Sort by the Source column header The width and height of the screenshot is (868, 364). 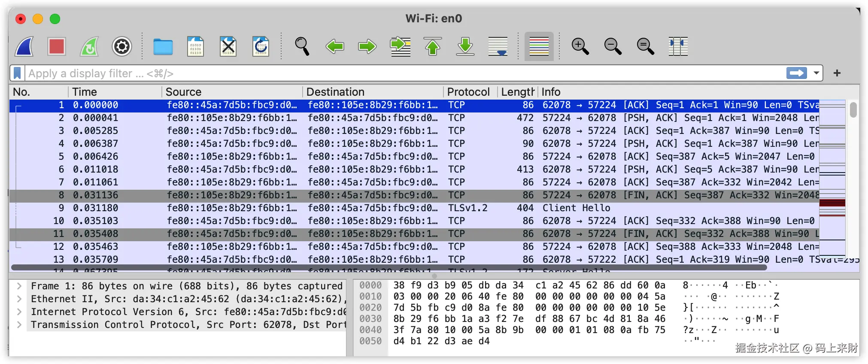pyautogui.click(x=232, y=92)
